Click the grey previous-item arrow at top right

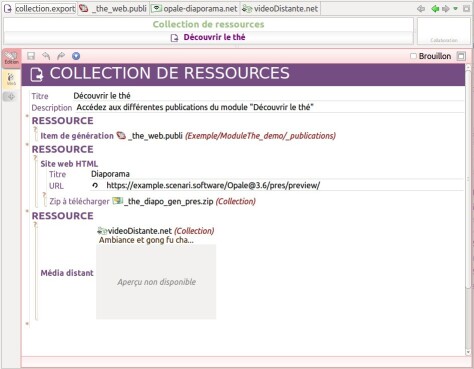[421, 9]
